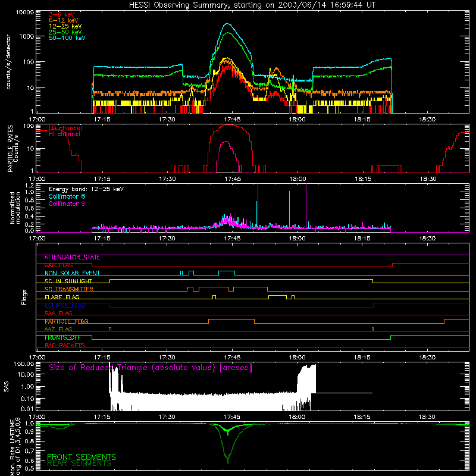Click the tall magenta Collimator 9 spike near 18:00
This screenshot has width=476, height=476.
306,206
